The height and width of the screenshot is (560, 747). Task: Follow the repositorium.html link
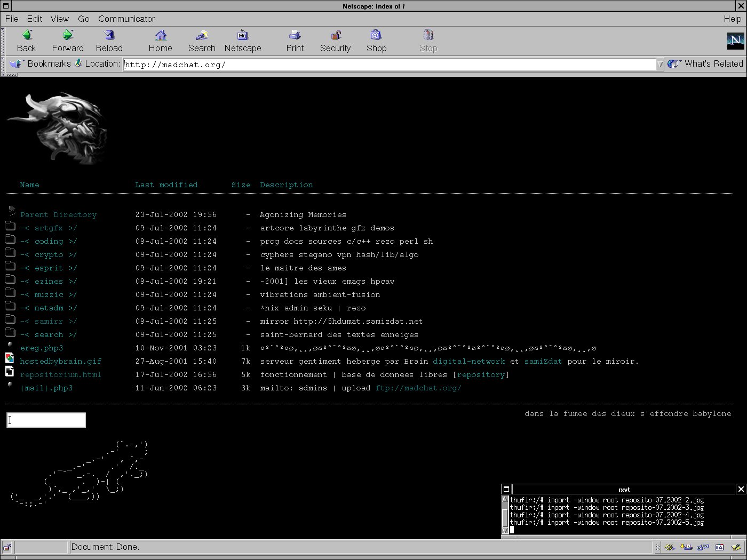point(60,375)
